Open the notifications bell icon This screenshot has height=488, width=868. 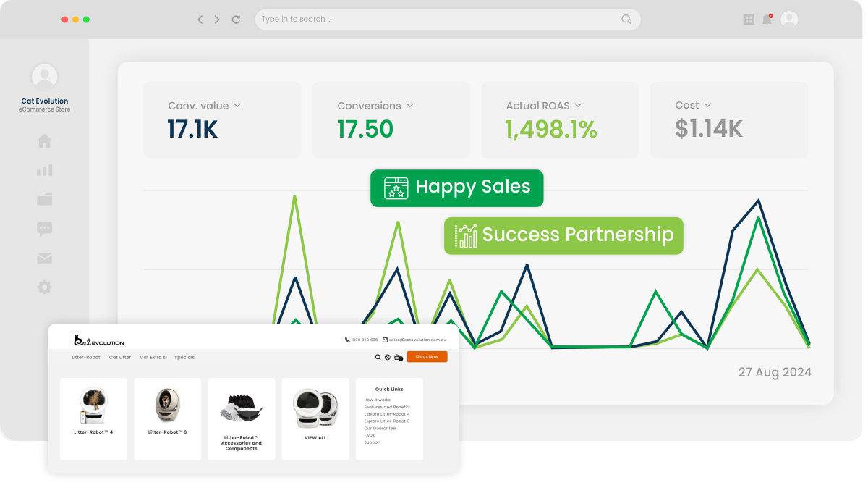766,19
